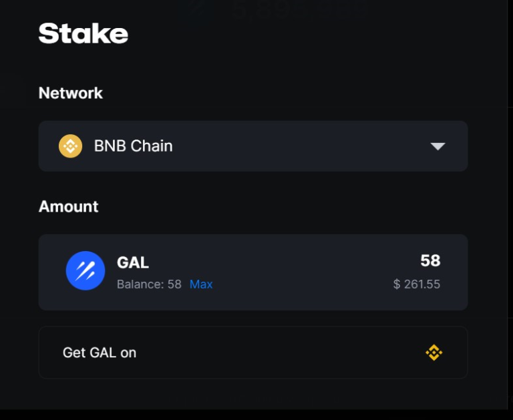Click the $ 261.55 dollar value
This screenshot has height=420, width=513.
point(417,284)
